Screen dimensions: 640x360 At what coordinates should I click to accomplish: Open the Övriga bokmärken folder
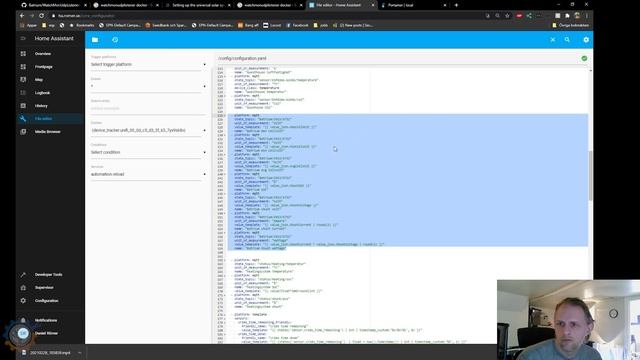(x=570, y=25)
